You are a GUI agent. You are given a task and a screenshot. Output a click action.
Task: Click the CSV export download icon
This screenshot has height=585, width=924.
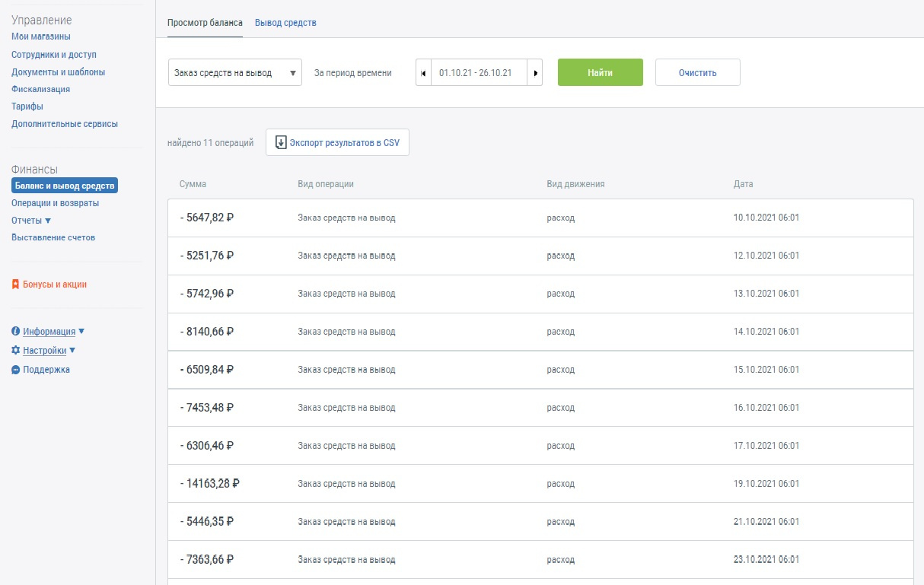coord(281,142)
